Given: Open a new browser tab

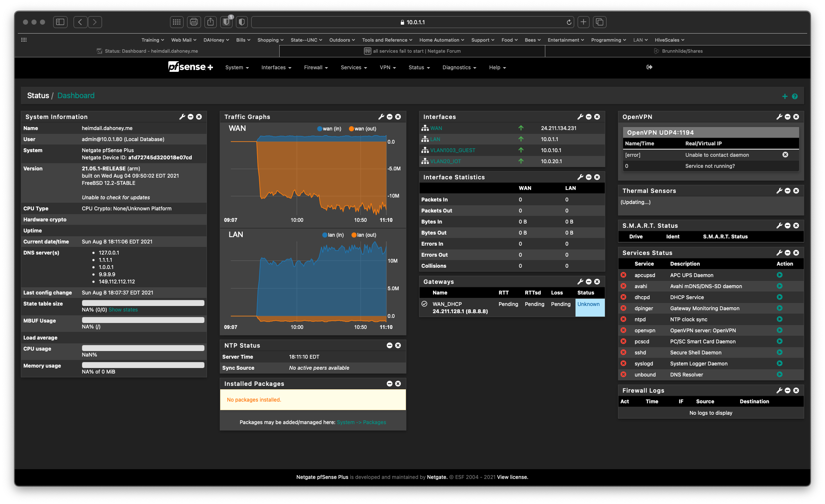Looking at the screenshot, I should 584,22.
